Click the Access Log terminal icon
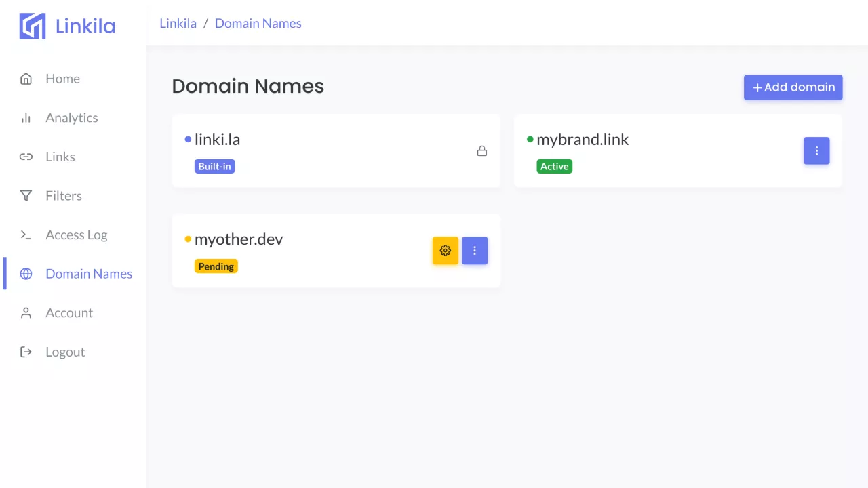Image resolution: width=868 pixels, height=488 pixels. (x=26, y=235)
